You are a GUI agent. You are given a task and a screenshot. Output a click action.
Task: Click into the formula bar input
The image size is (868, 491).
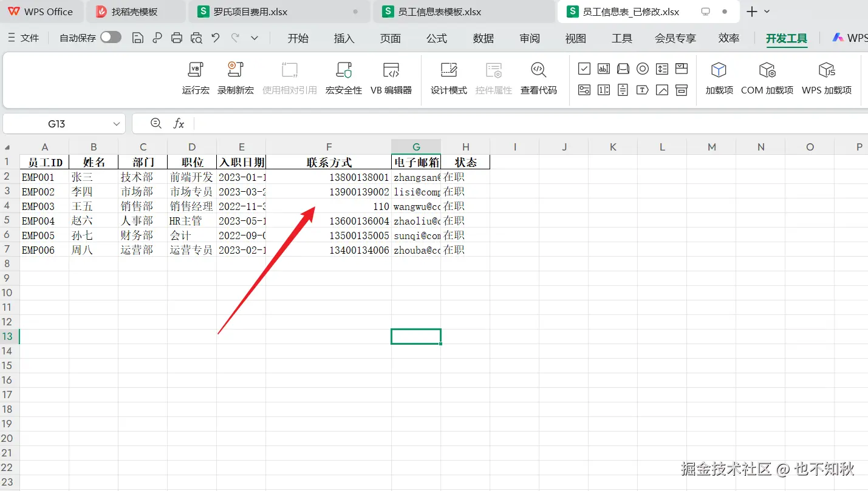tap(531, 124)
